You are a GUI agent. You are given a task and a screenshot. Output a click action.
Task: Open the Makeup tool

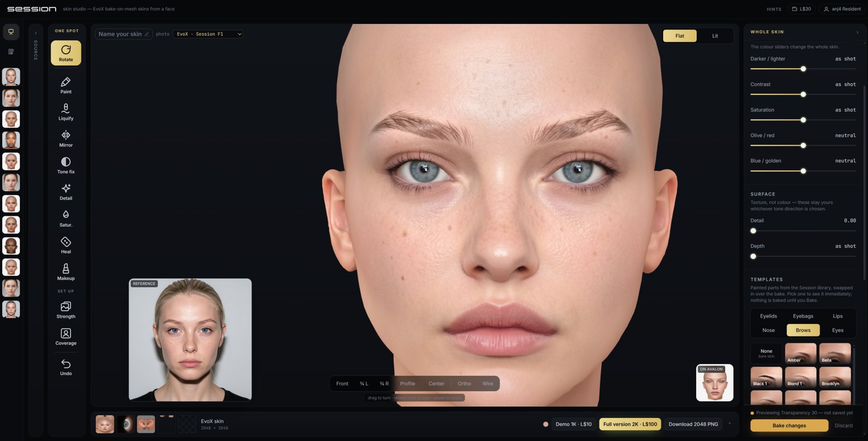66,272
